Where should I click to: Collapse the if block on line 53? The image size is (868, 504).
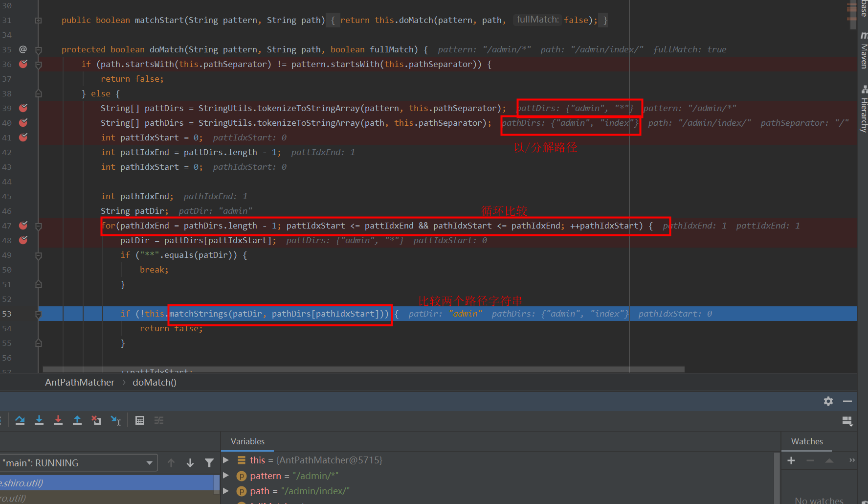[x=38, y=314]
